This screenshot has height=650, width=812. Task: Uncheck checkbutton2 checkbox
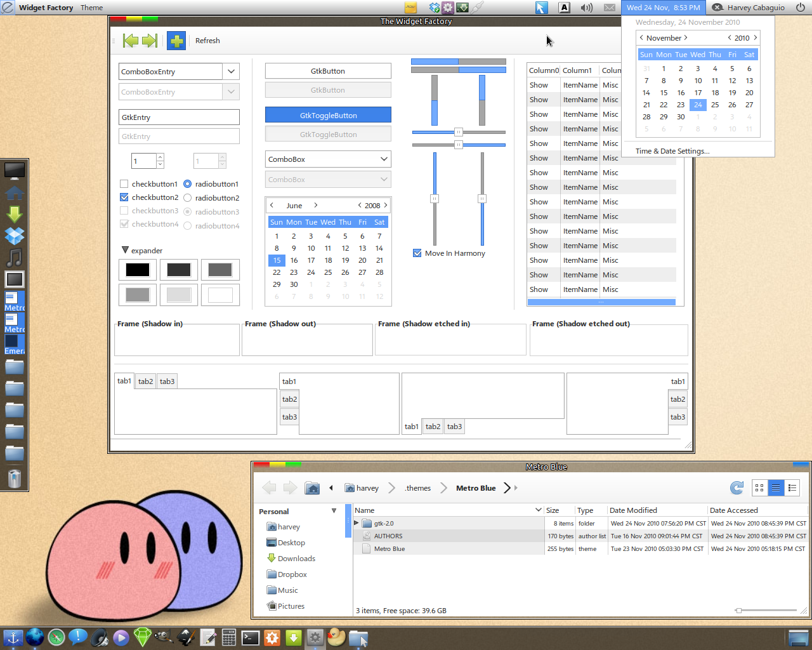click(x=124, y=197)
